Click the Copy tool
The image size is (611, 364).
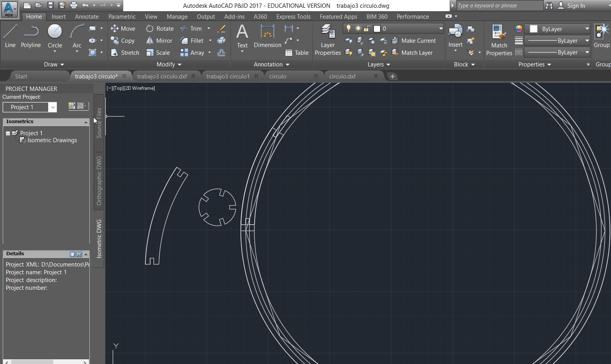123,40
